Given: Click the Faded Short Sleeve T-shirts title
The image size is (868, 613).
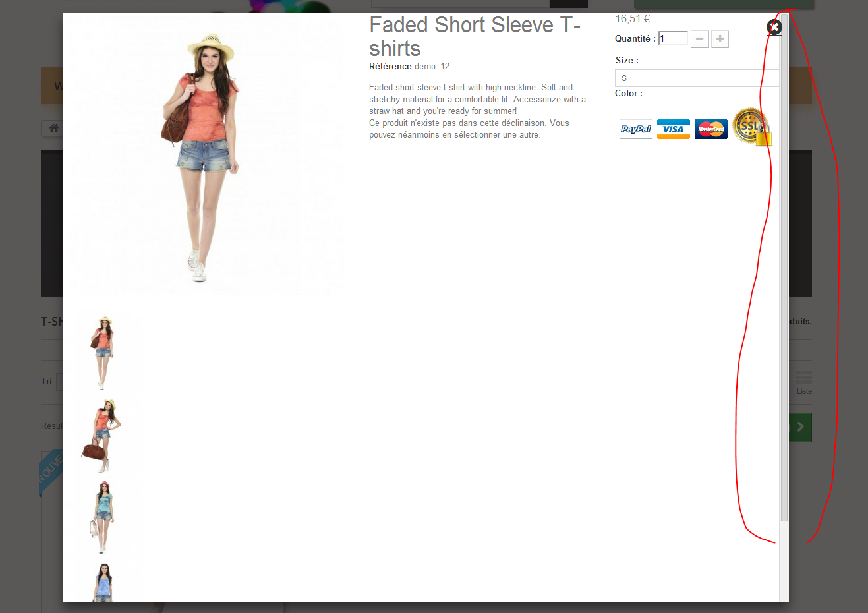Looking at the screenshot, I should pyautogui.click(x=475, y=36).
